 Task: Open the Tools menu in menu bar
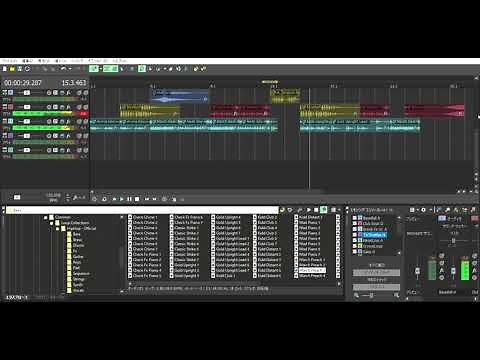(77, 61)
